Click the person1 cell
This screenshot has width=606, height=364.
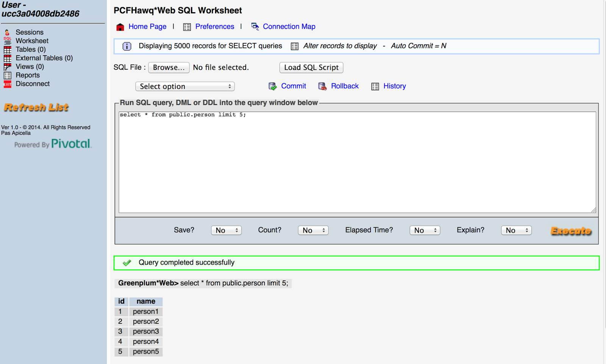click(x=146, y=312)
